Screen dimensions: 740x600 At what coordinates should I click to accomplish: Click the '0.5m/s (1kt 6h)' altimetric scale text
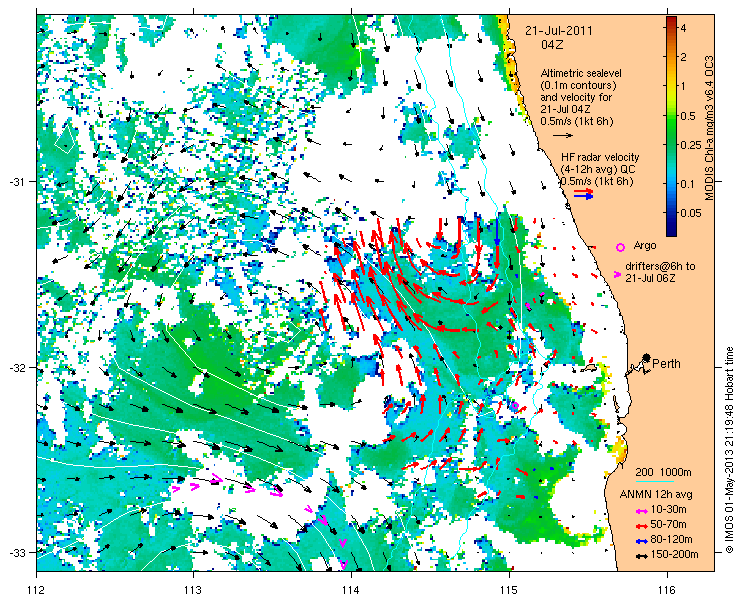point(577,121)
